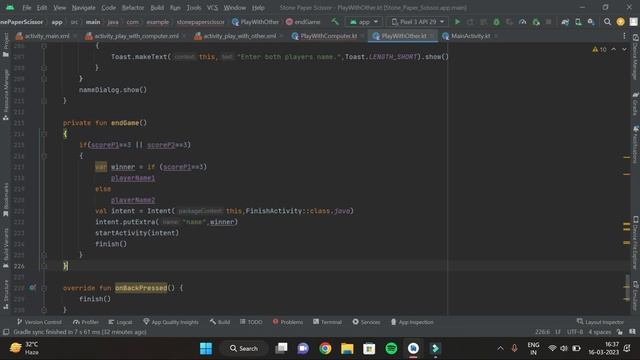Click the Stop square icon in toolbar

pos(549,22)
